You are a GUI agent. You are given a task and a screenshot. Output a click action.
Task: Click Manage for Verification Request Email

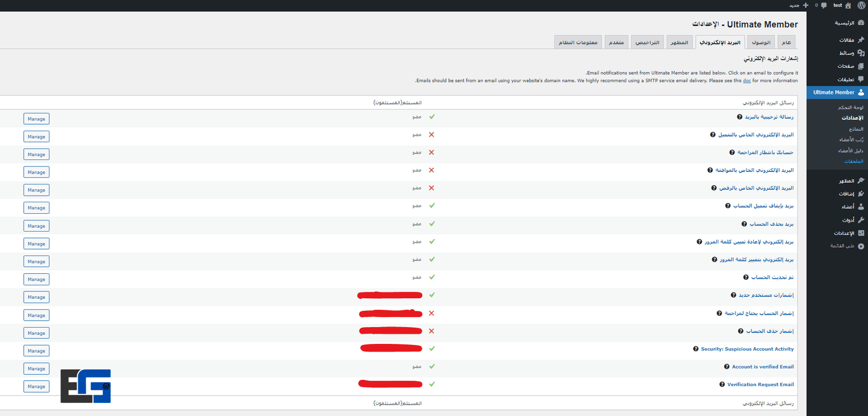tap(36, 387)
